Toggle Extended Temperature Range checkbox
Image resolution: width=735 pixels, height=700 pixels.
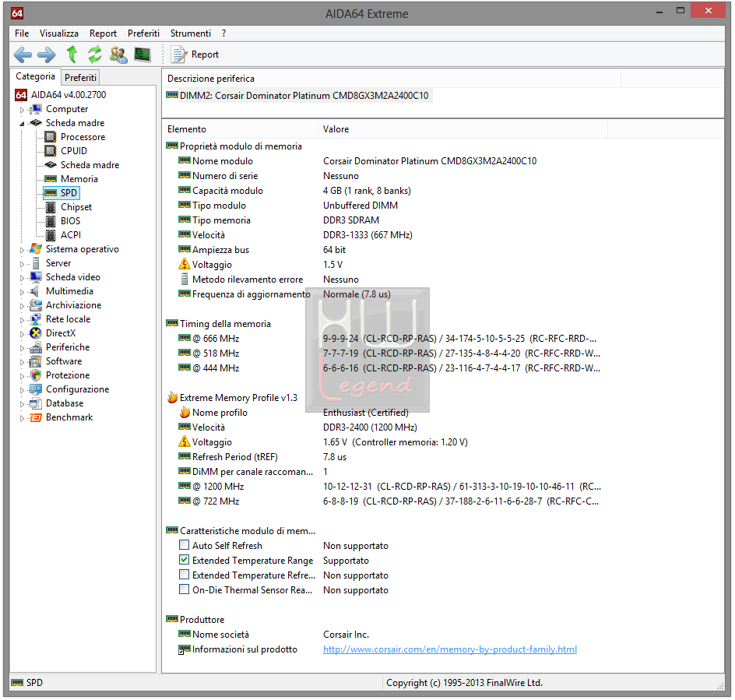click(185, 559)
